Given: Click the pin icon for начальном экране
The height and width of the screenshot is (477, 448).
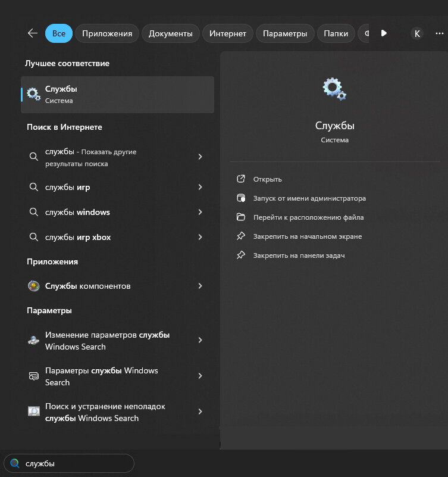Looking at the screenshot, I should pyautogui.click(x=241, y=236).
